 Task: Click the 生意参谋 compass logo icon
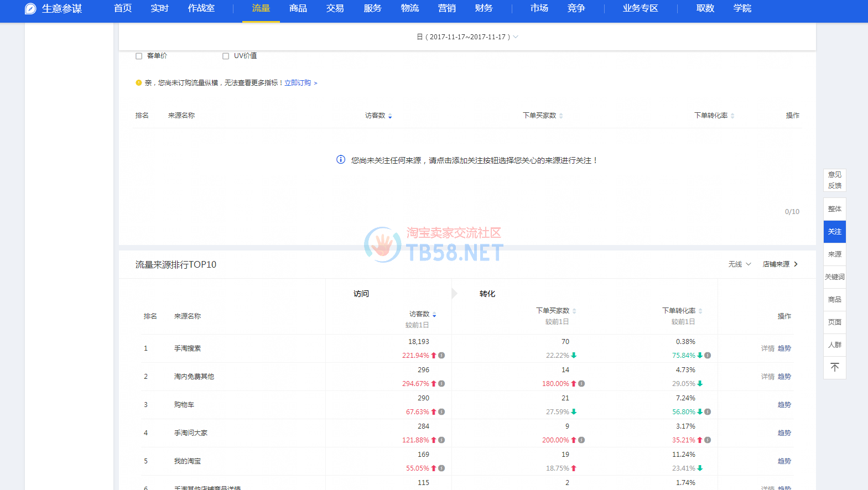(31, 9)
